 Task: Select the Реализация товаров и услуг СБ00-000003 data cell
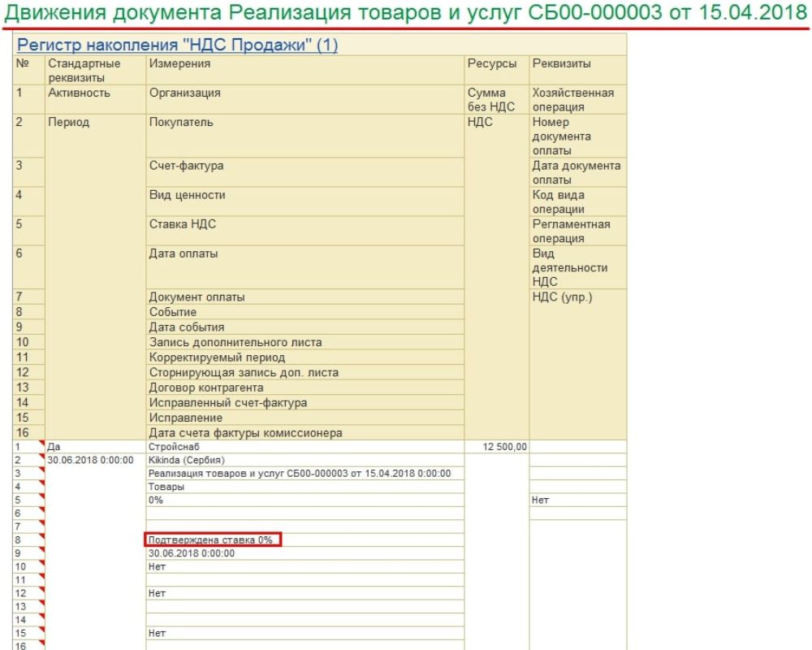(x=305, y=473)
